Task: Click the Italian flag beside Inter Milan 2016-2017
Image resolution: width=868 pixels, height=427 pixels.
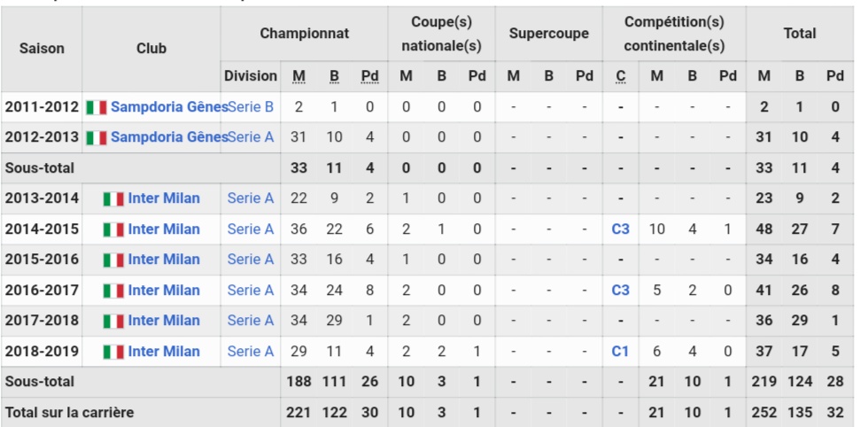Action: 113,291
